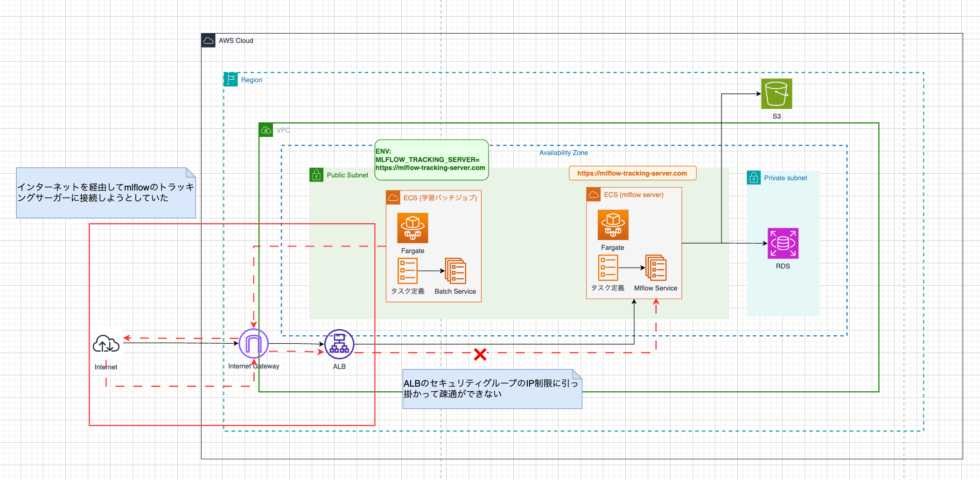Select the Internet cloud icon
Viewport: 980px width, 480px height.
coord(106,345)
